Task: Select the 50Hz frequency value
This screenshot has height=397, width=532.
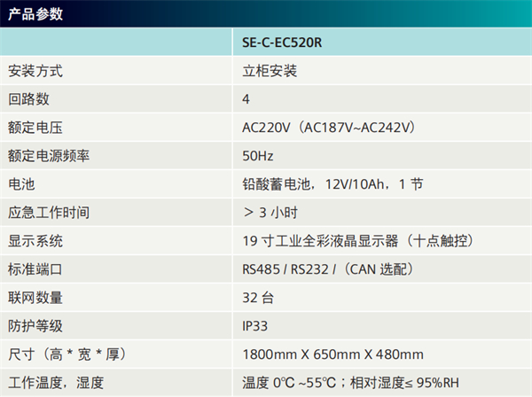Action: click(258, 156)
